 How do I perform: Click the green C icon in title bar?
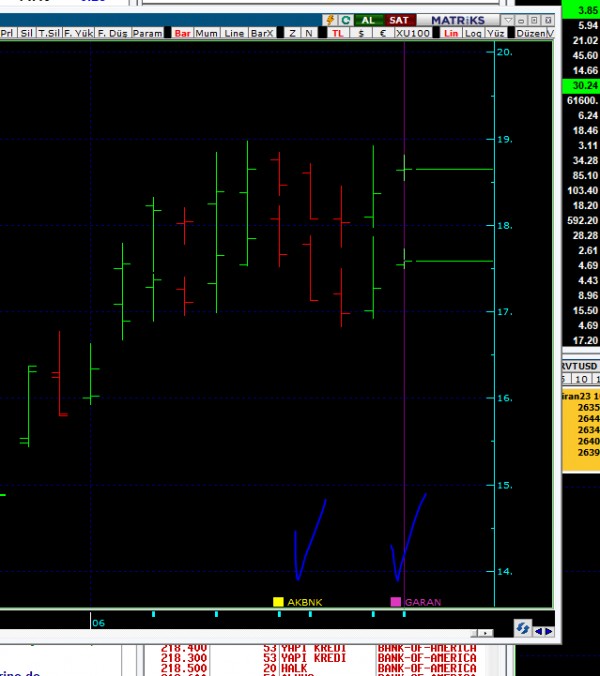click(345, 20)
